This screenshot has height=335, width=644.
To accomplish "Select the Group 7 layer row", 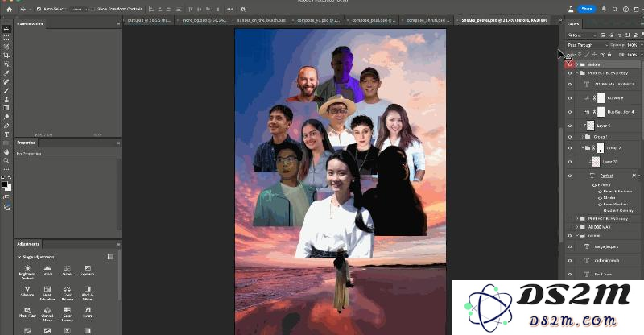I will (603, 148).
